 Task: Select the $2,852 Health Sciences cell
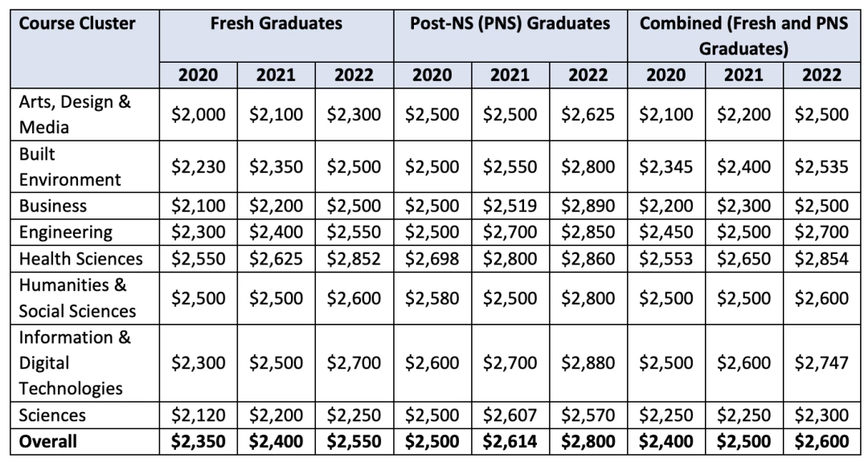pyautogui.click(x=354, y=259)
